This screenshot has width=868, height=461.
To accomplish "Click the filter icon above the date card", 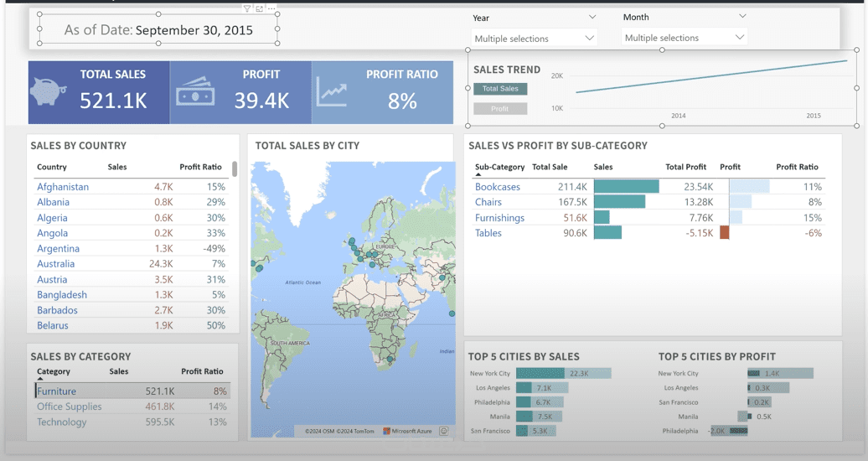I will point(247,9).
